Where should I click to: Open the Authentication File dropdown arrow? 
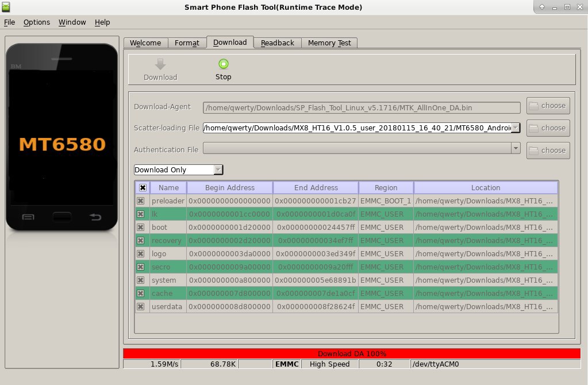(516, 148)
